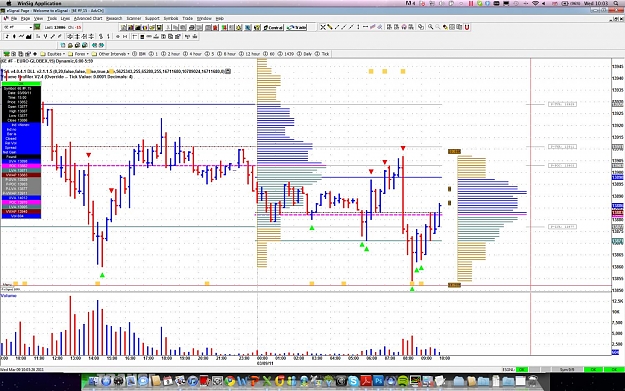The image size is (625, 391).
Task: Click the line chart type icon
Action: [x=22, y=37]
